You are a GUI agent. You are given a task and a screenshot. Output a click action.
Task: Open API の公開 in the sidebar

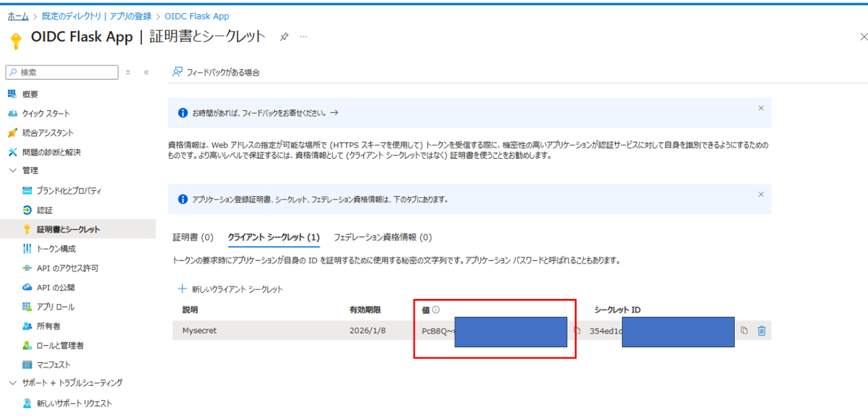tap(55, 288)
